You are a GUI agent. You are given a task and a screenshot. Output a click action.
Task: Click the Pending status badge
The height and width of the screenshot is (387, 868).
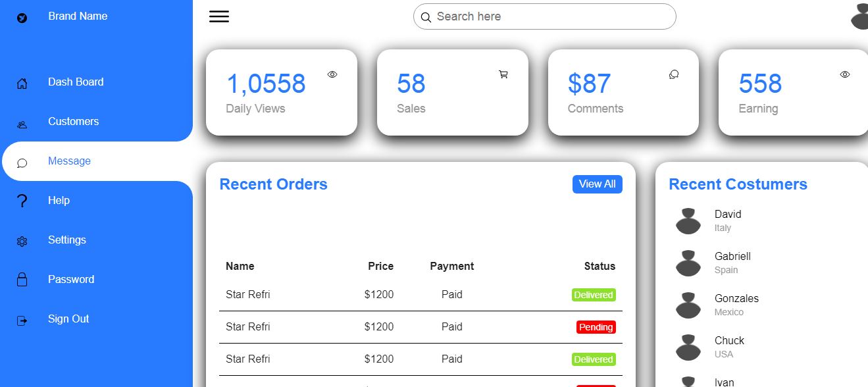pos(596,326)
